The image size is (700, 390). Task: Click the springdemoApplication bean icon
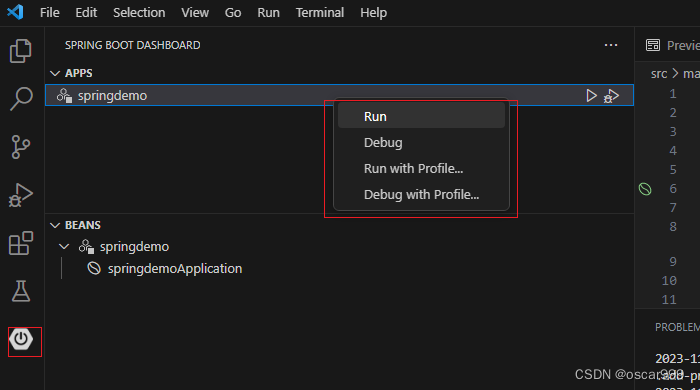pyautogui.click(x=94, y=268)
